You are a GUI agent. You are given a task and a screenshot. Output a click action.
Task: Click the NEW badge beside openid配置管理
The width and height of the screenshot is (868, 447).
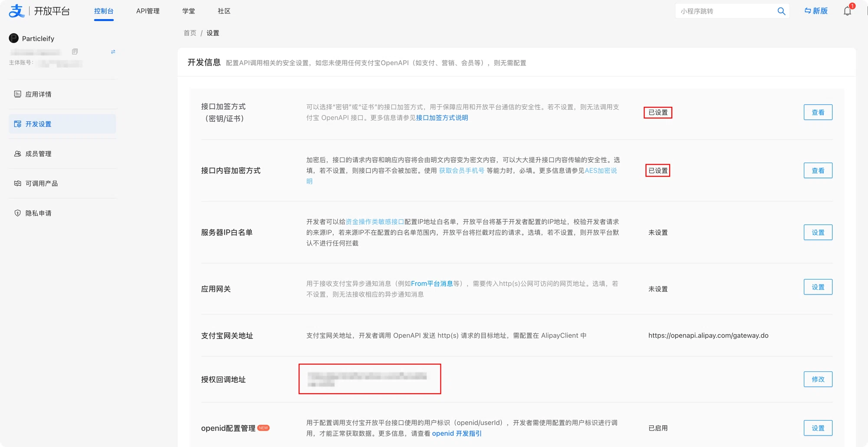[263, 428]
